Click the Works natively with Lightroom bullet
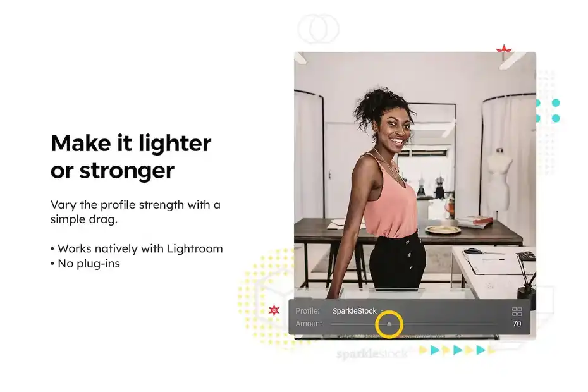This screenshot has height=392, width=588. coord(137,248)
